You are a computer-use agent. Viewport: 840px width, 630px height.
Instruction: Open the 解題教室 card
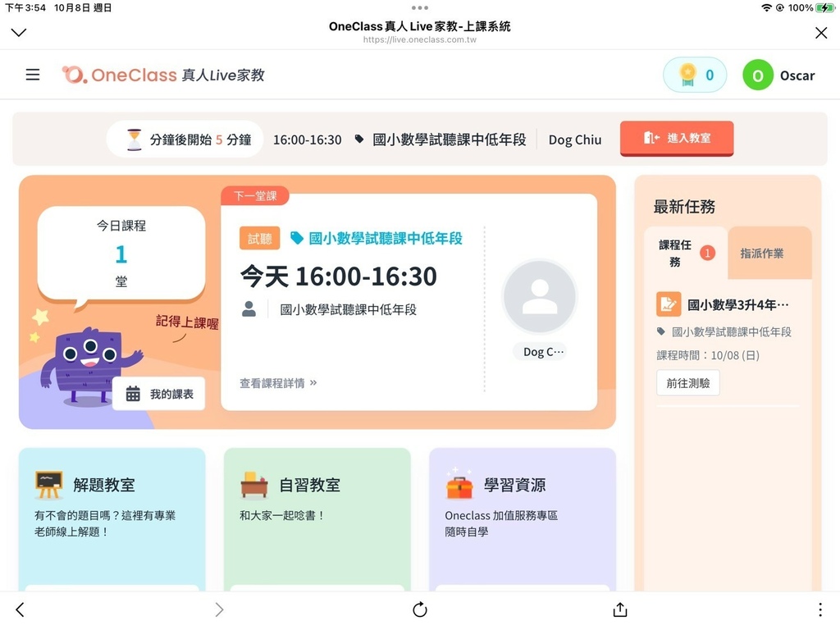click(x=112, y=519)
